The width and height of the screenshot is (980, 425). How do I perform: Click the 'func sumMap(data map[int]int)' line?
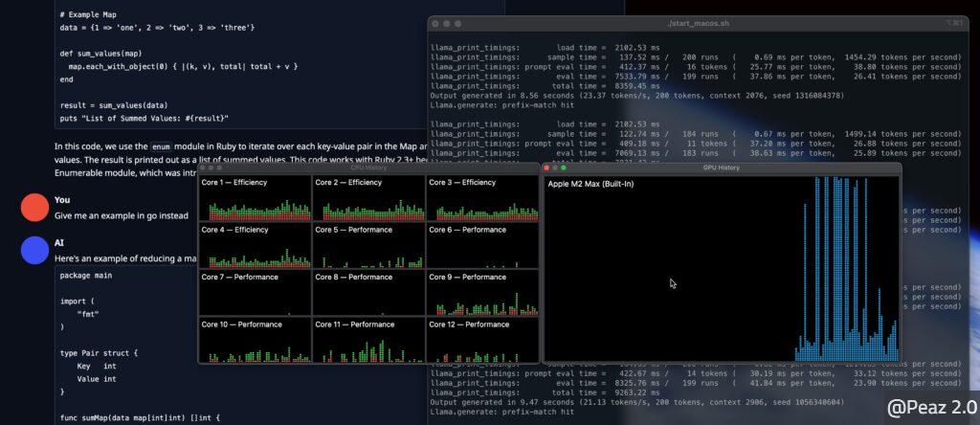141,417
